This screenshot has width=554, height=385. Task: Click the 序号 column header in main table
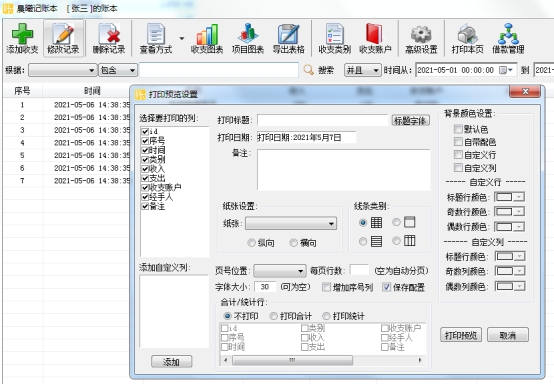click(x=22, y=91)
